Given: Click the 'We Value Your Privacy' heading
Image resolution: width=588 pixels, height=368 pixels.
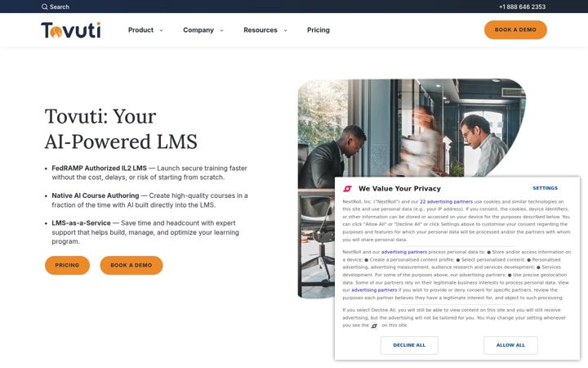Looking at the screenshot, I should click(x=399, y=189).
